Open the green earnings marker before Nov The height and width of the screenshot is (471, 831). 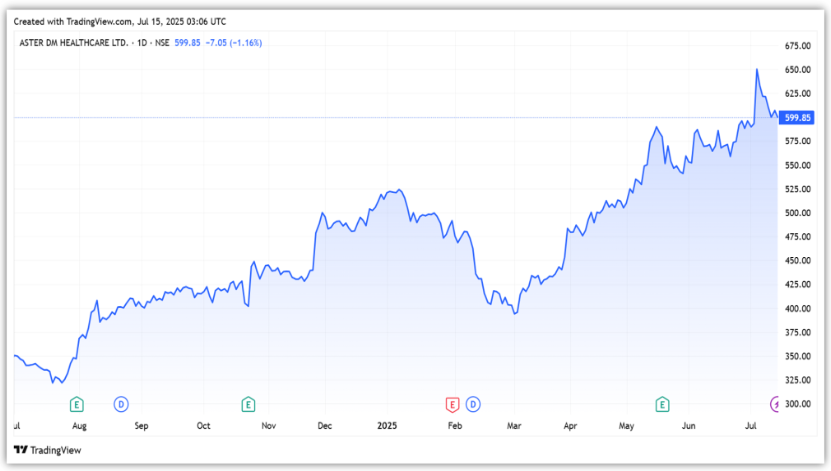click(247, 404)
